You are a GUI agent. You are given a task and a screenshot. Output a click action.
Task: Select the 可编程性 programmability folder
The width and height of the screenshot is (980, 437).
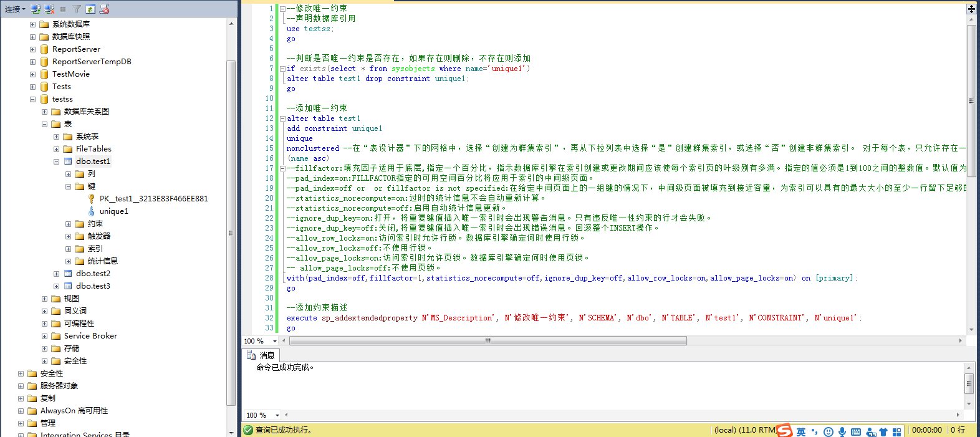coord(79,324)
